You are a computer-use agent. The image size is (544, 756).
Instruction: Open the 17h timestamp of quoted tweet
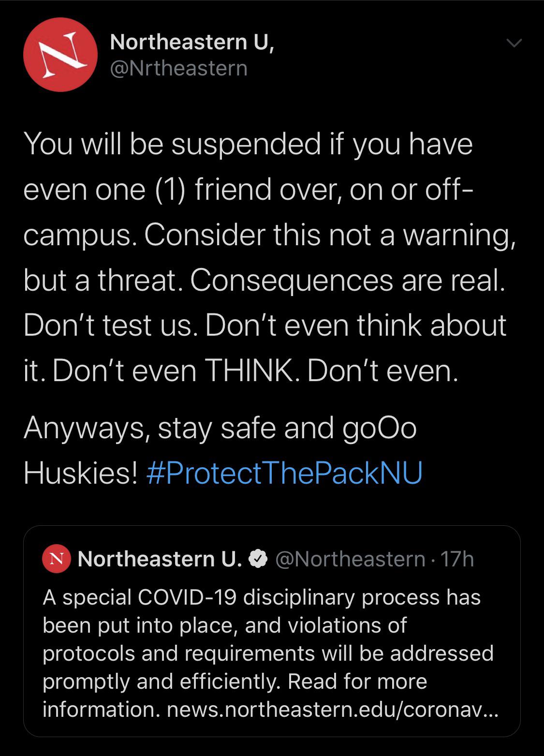[x=457, y=559]
